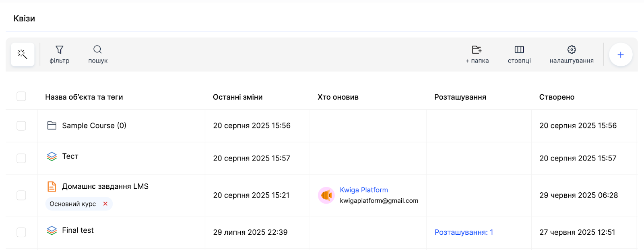Viewport: 644px width, 250px height.
Task: Remove the Основний курс tag
Action: (105, 204)
